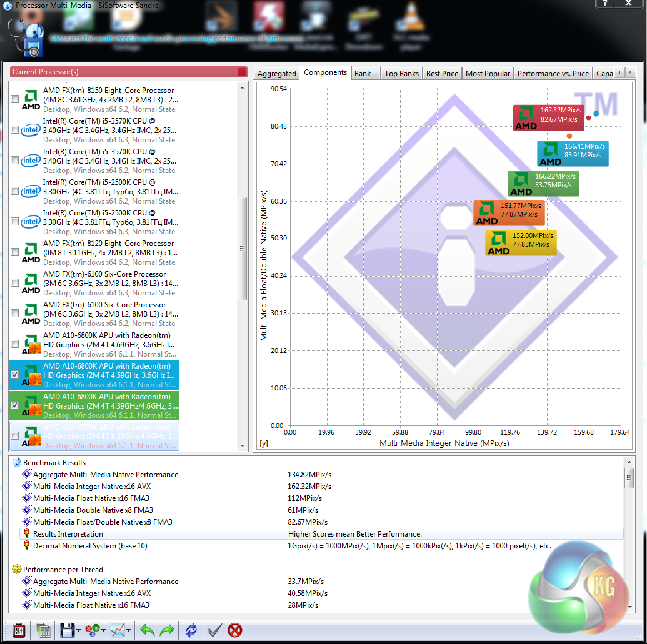
Task: Open the gears icon dropdown arrow
Action: pos(103,630)
